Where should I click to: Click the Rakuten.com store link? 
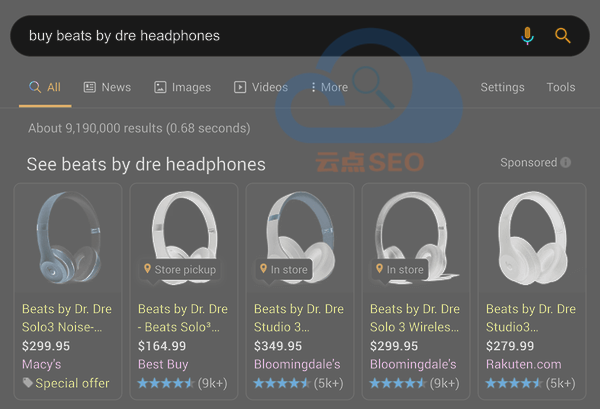[523, 364]
